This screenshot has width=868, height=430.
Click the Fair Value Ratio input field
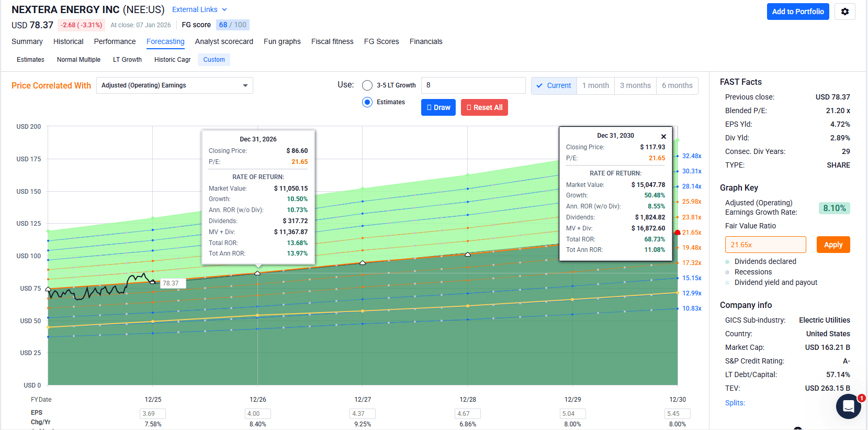tap(765, 245)
